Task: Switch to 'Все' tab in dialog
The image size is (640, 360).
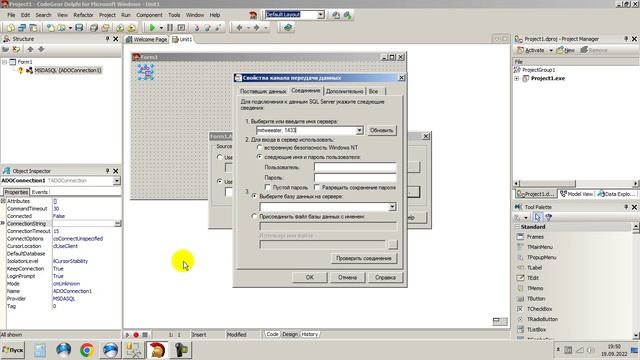Action: 373,91
